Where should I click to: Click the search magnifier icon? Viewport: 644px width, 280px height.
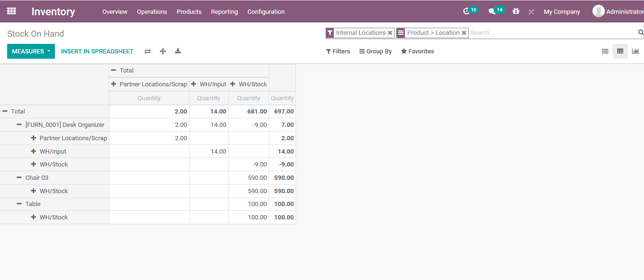[x=640, y=32]
